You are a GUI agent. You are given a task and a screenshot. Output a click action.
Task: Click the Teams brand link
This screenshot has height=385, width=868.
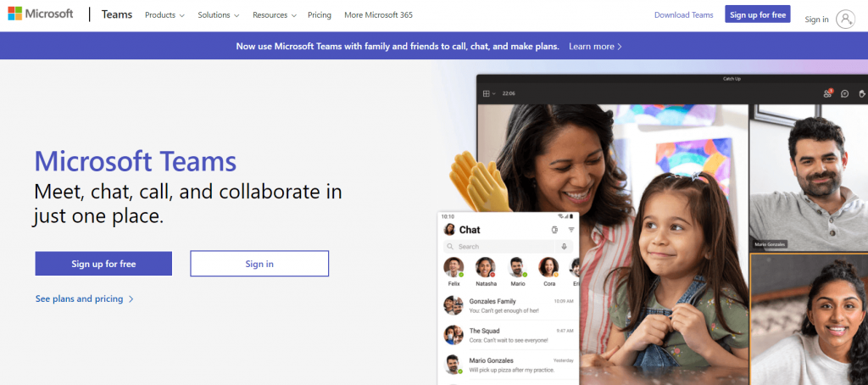coord(117,14)
